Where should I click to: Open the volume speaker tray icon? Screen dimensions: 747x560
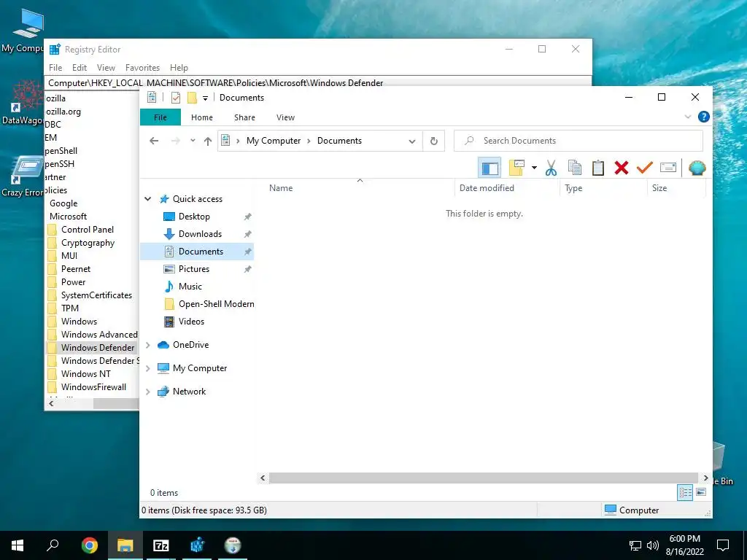click(653, 545)
